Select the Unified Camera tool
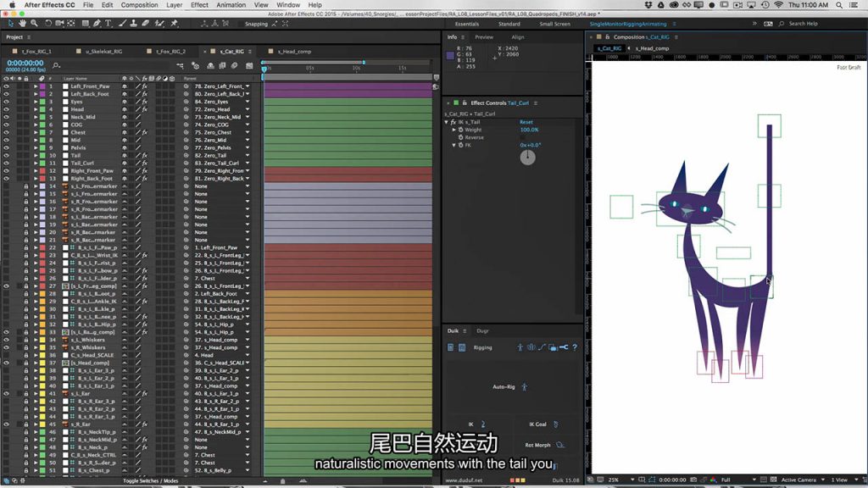The image size is (868, 488). tap(60, 24)
